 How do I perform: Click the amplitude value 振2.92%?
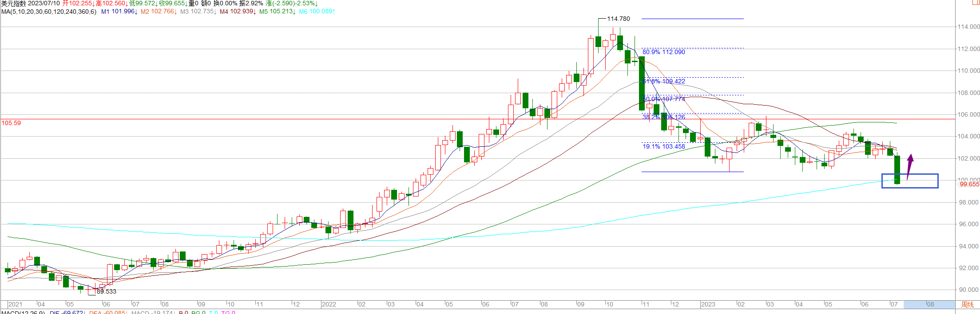pyautogui.click(x=251, y=4)
